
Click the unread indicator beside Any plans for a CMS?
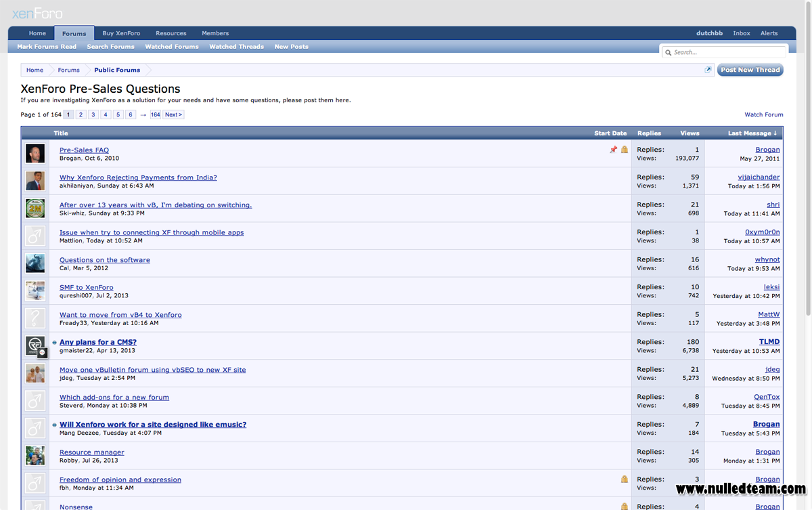coord(55,343)
